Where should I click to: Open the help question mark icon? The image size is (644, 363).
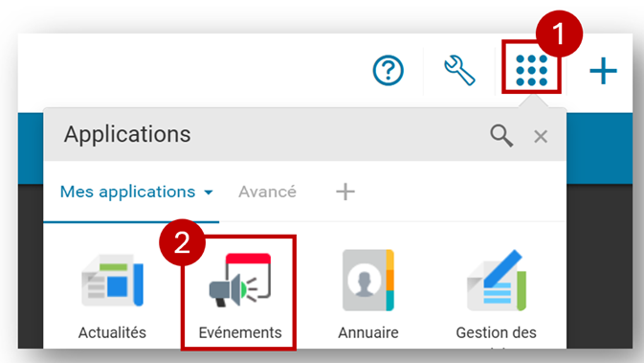(389, 70)
